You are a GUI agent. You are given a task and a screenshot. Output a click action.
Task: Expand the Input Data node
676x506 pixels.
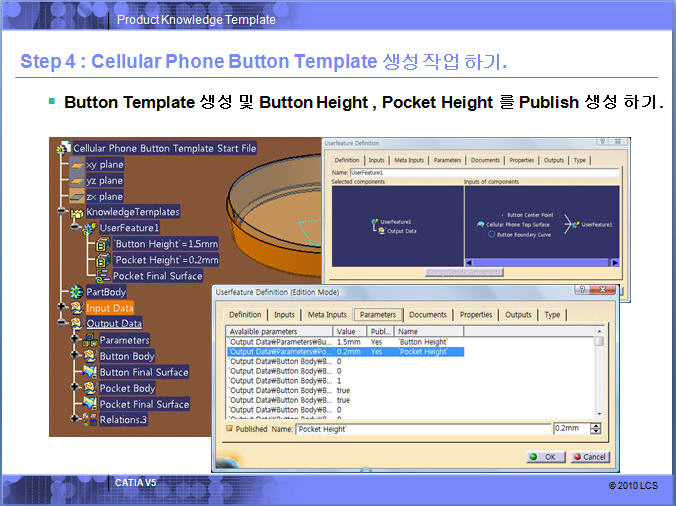62,308
